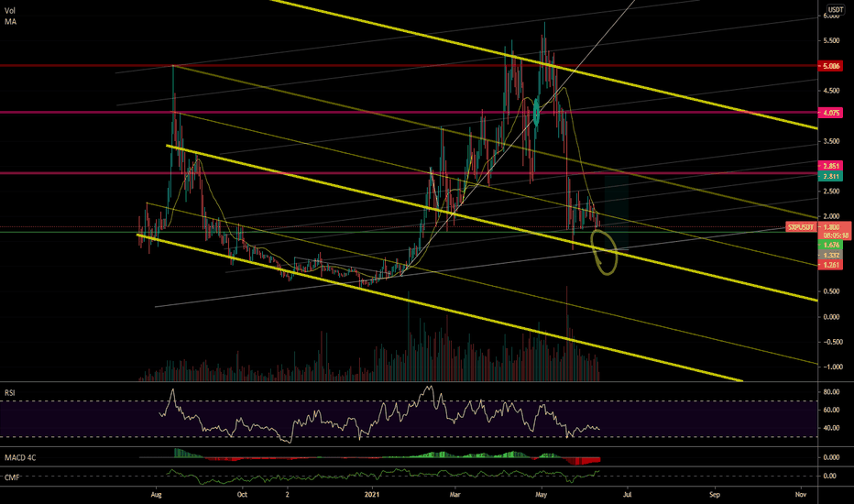Click the Vol indicator legend
The width and height of the screenshot is (854, 504).
click(x=10, y=10)
